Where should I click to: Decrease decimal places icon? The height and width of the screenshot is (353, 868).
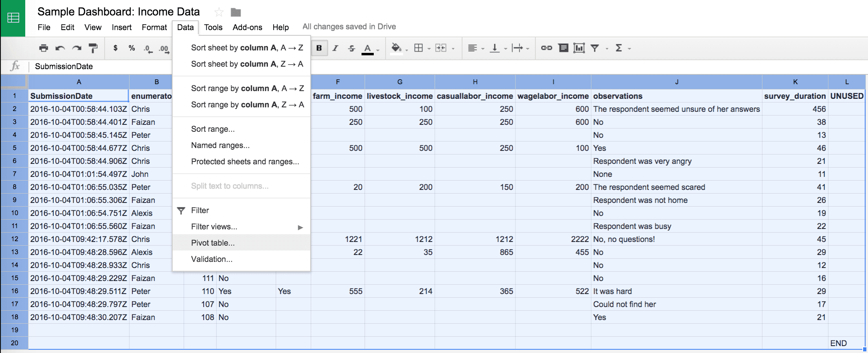[148, 48]
